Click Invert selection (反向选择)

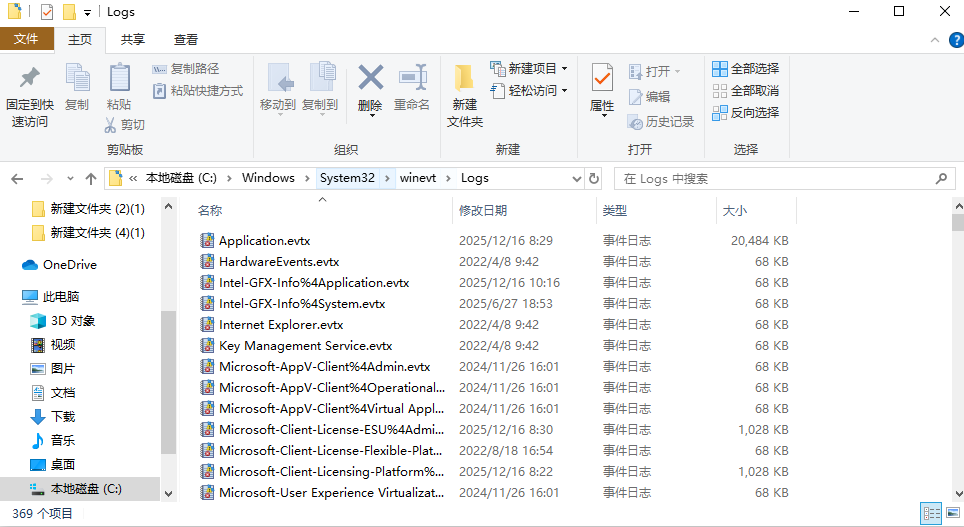tap(745, 113)
